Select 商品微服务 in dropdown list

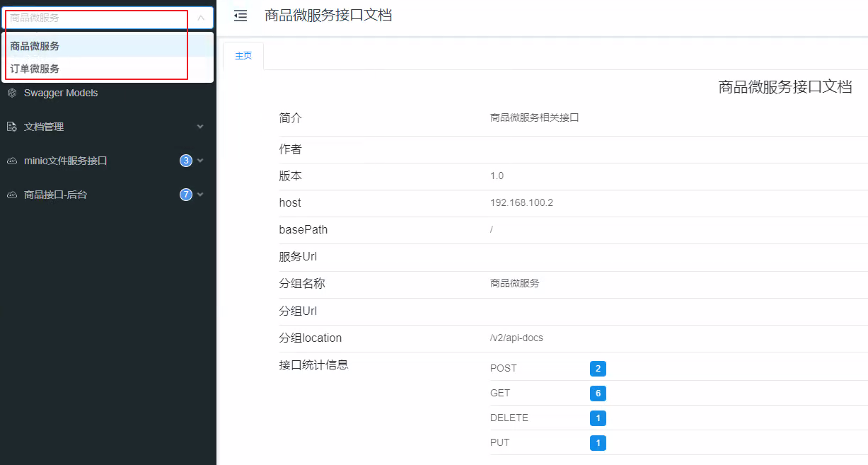point(108,46)
